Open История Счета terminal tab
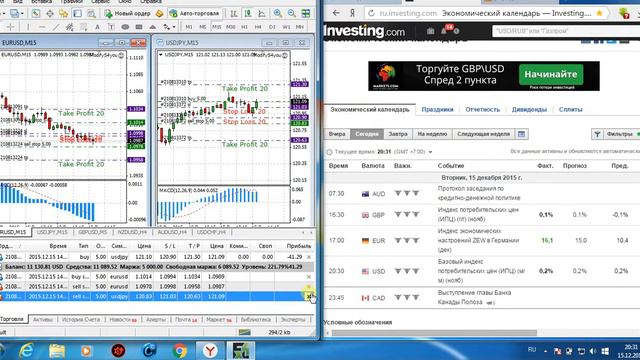640x360 pixels. point(80,320)
